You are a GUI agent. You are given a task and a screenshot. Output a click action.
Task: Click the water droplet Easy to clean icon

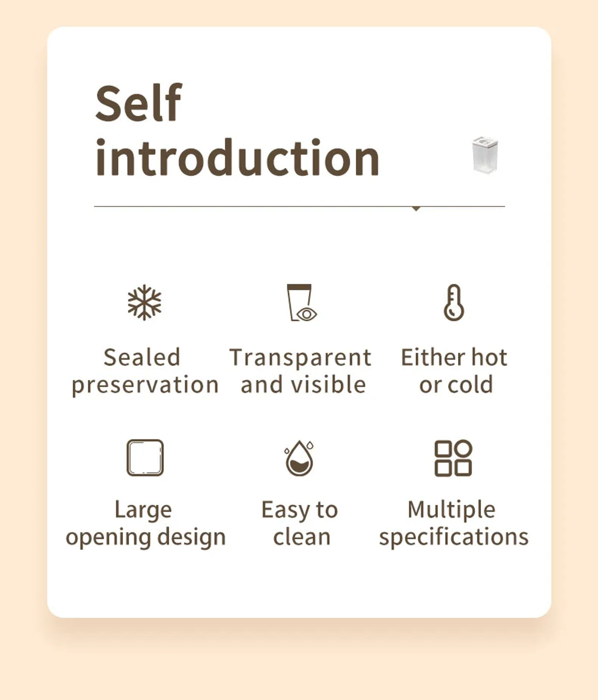tap(299, 458)
